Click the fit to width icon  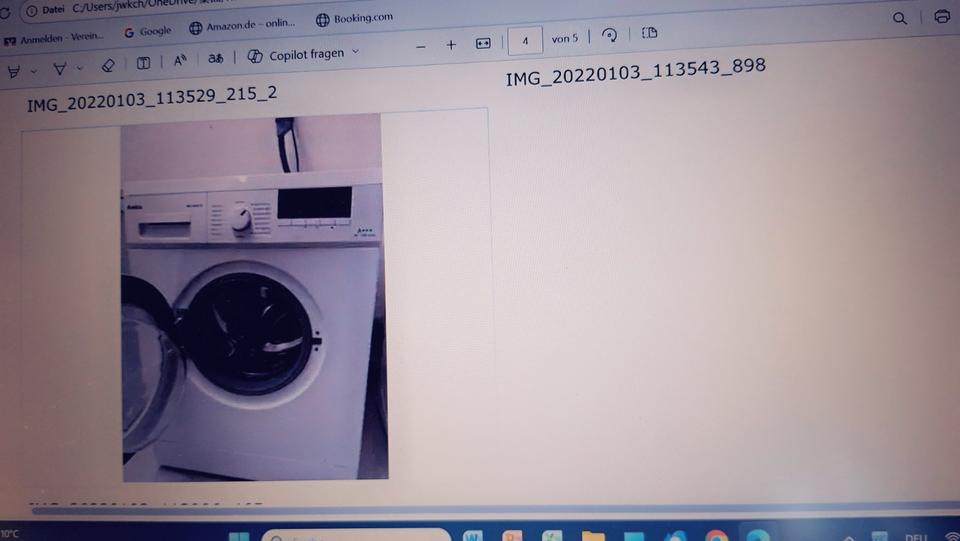483,43
